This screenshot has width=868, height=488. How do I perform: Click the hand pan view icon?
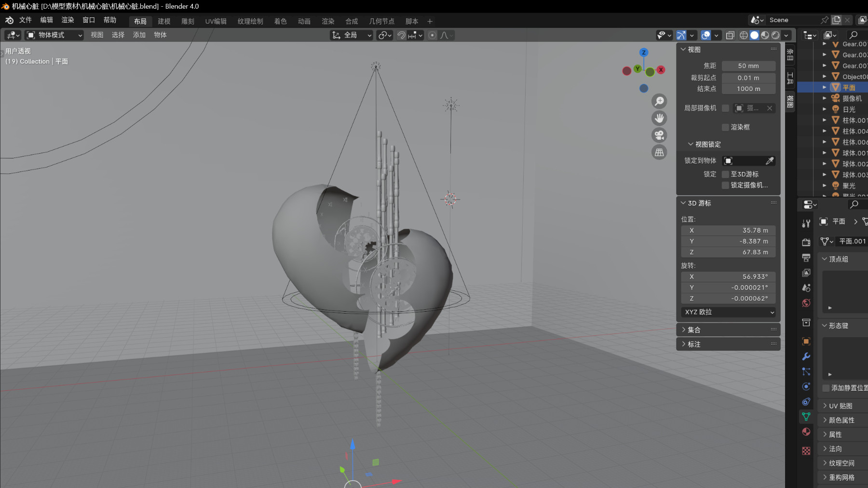tap(659, 118)
